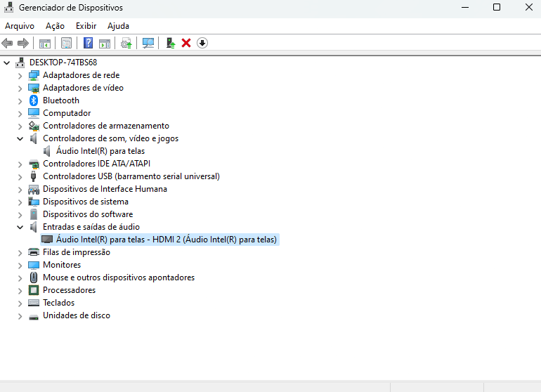Expand the Monitores category
The height and width of the screenshot is (392, 541).
(x=20, y=266)
